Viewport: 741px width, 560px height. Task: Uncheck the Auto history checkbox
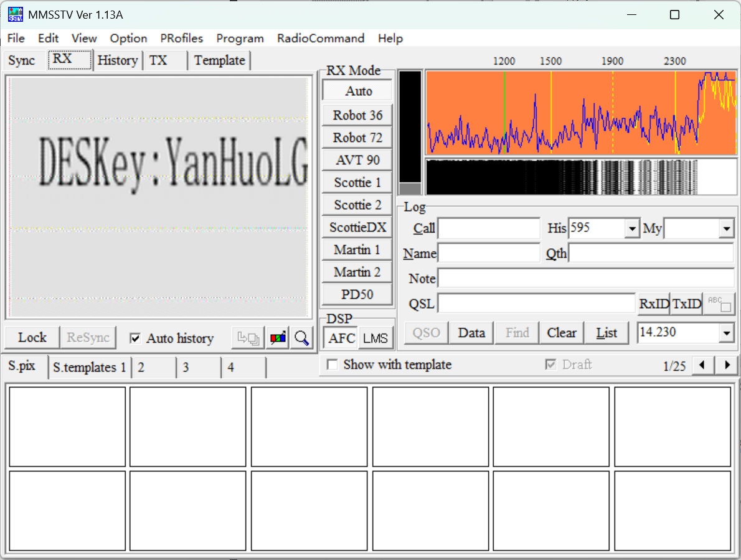coord(135,338)
